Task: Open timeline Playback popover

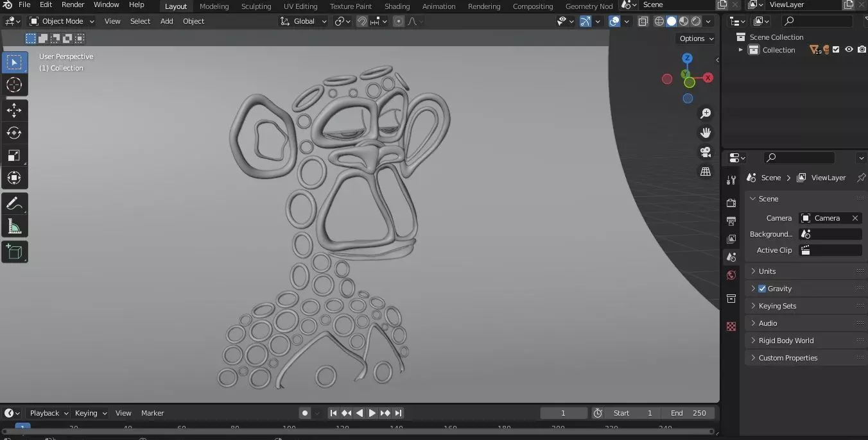Action: [x=49, y=413]
